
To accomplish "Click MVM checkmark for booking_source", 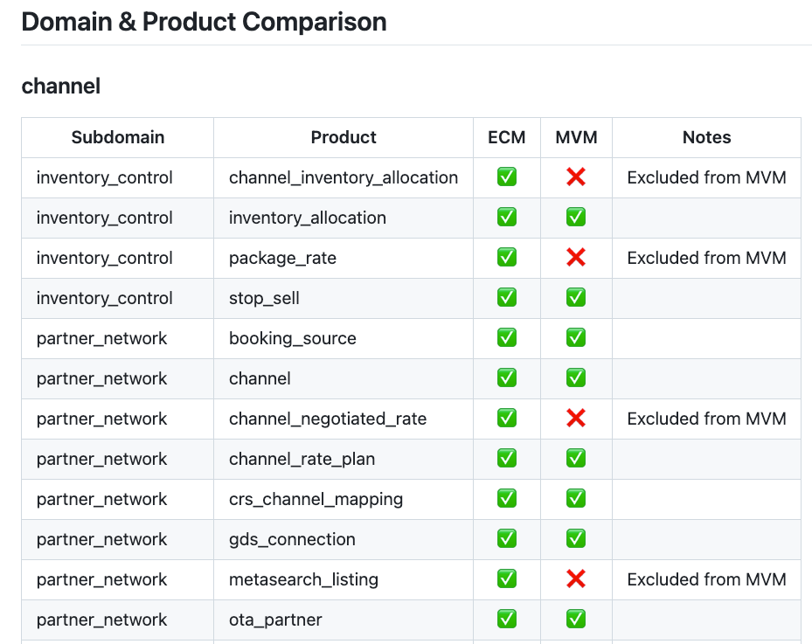I will click(576, 338).
